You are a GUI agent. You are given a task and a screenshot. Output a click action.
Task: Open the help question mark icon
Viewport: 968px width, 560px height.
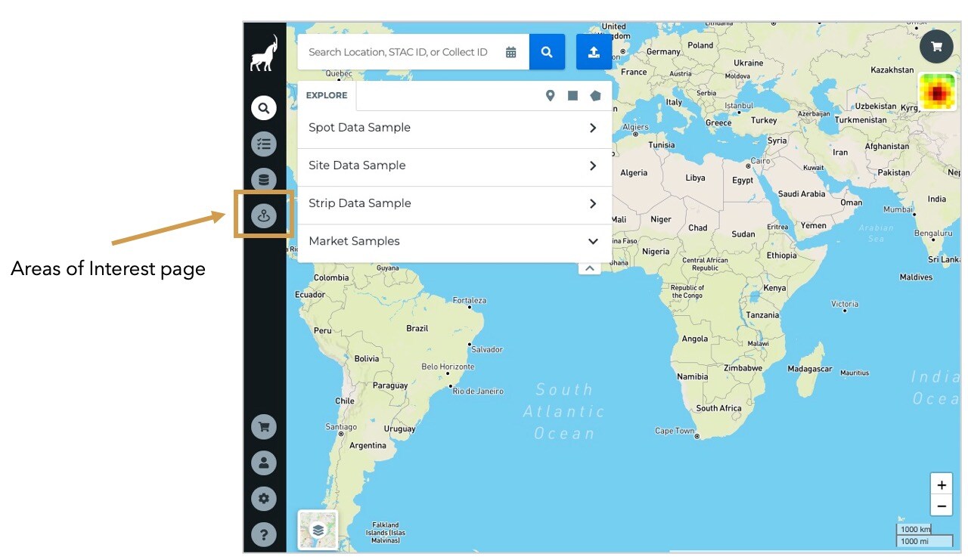(264, 535)
